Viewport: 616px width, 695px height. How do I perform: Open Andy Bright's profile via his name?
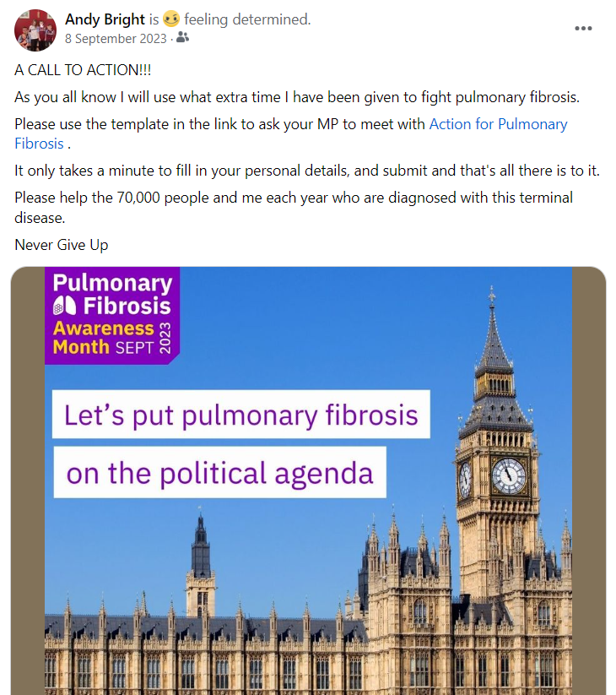click(105, 19)
